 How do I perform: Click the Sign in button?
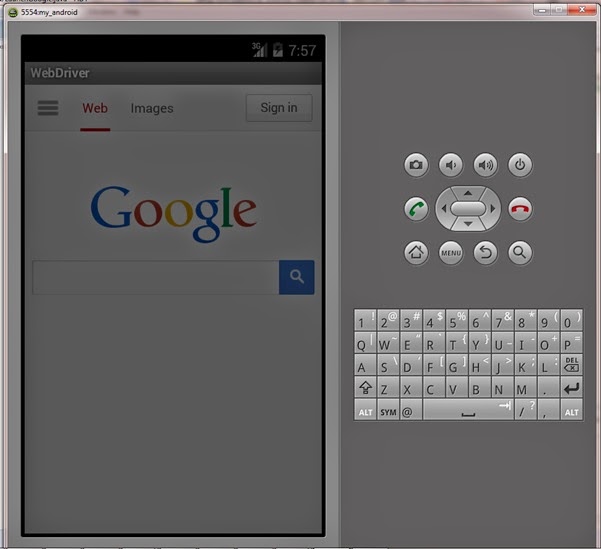[x=279, y=108]
